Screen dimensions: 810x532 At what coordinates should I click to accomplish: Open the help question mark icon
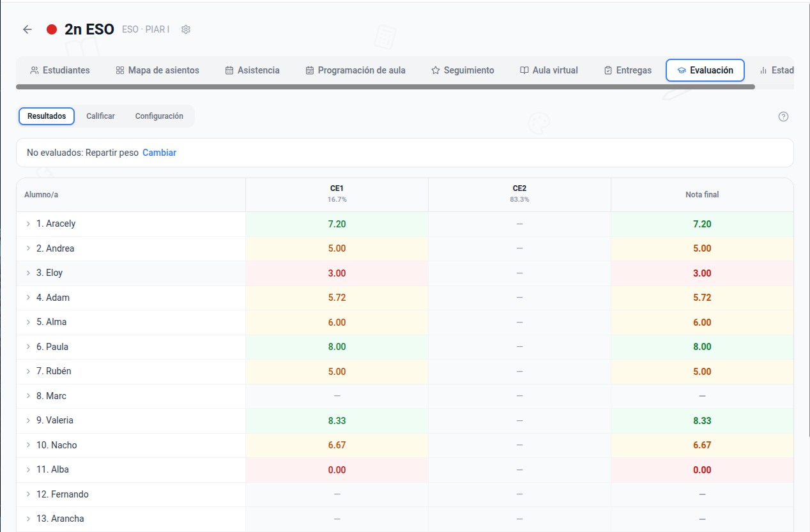[x=783, y=116]
